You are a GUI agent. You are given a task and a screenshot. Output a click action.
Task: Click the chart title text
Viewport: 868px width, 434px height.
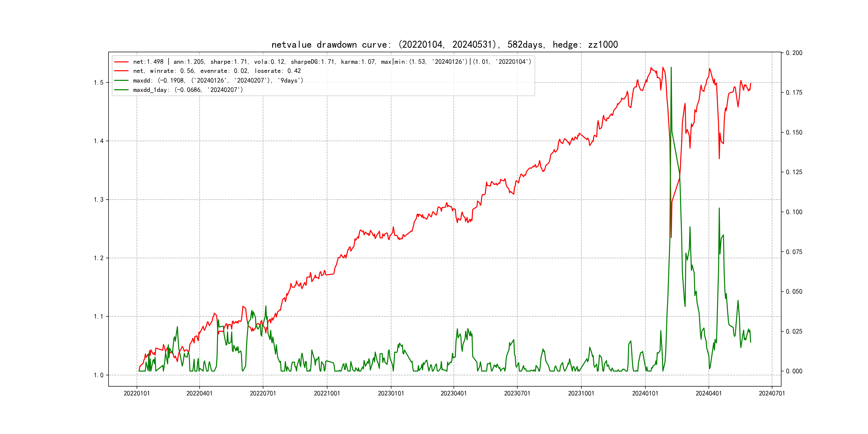pyautogui.click(x=444, y=45)
